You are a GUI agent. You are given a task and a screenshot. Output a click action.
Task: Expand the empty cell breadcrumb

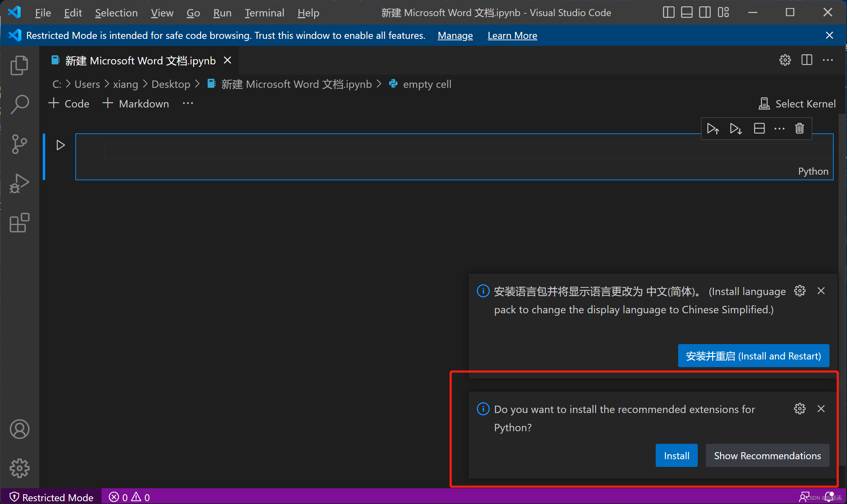420,84
